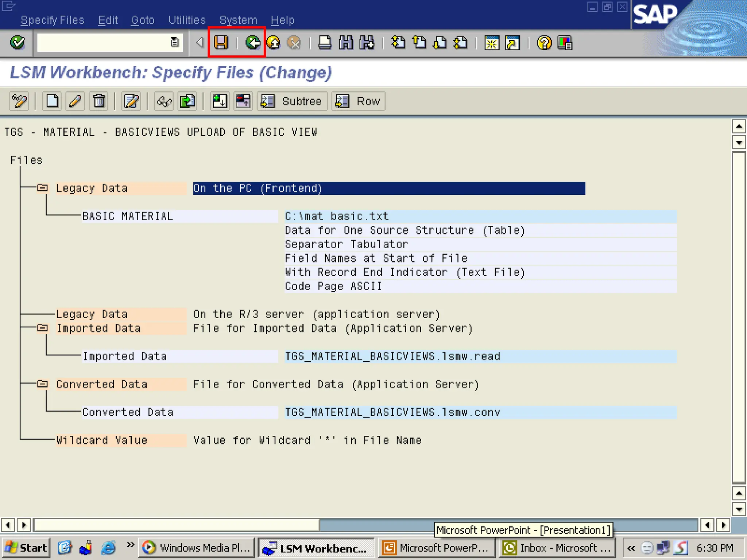Click the Create new document icon

(52, 101)
